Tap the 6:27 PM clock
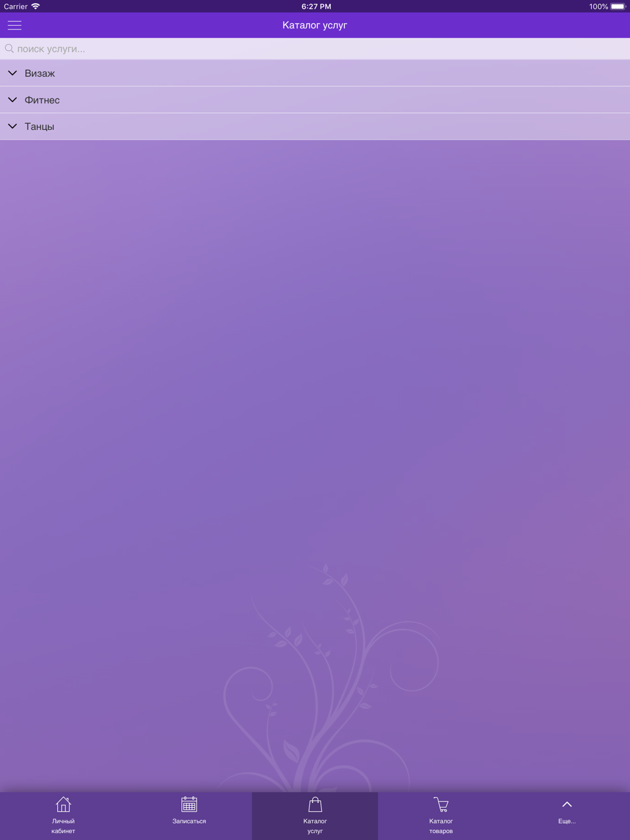 point(316,6)
